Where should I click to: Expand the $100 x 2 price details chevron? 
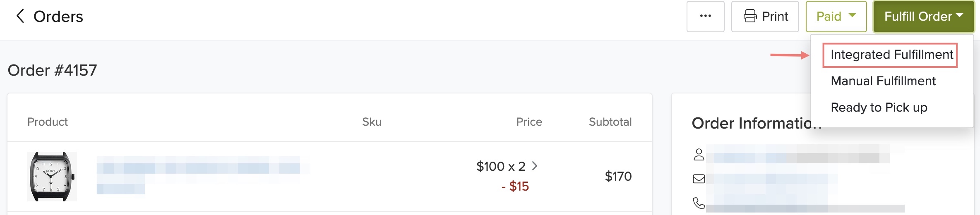535,166
